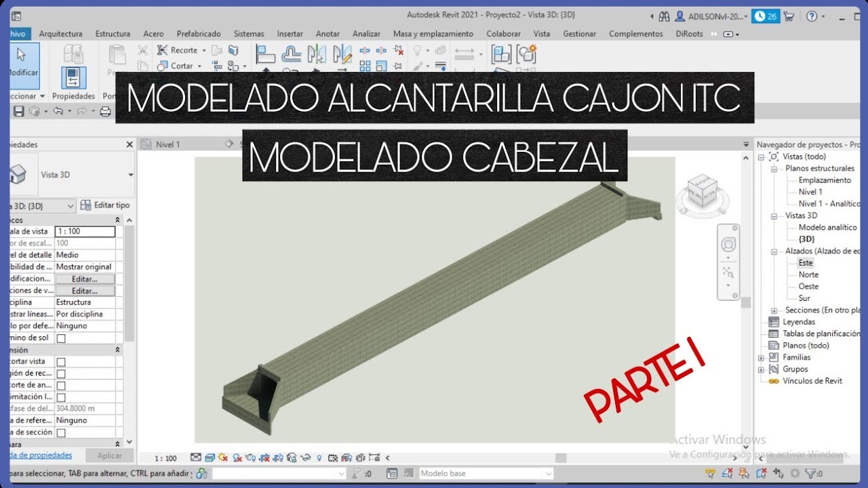The image size is (868, 488).
Task: Click the Create Group ribbon icon
Action: coord(526,54)
